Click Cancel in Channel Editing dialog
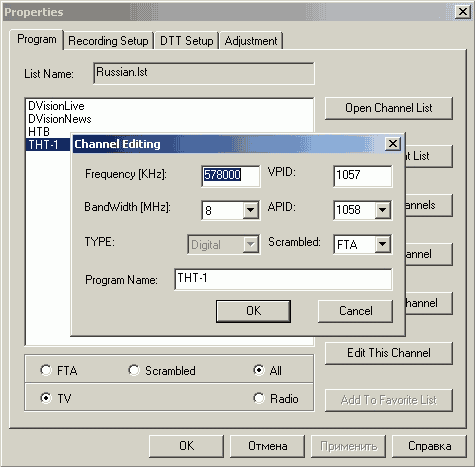Screen dimensions: 475x467 pos(355,311)
